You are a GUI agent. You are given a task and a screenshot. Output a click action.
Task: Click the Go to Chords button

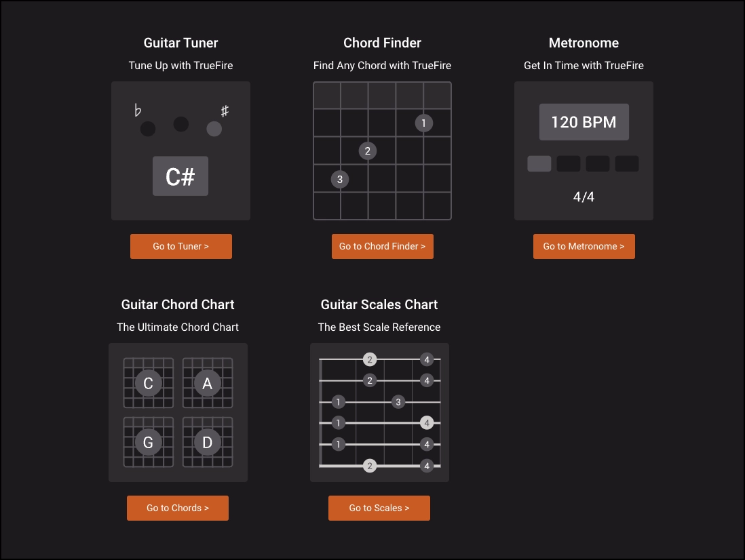[x=178, y=508]
